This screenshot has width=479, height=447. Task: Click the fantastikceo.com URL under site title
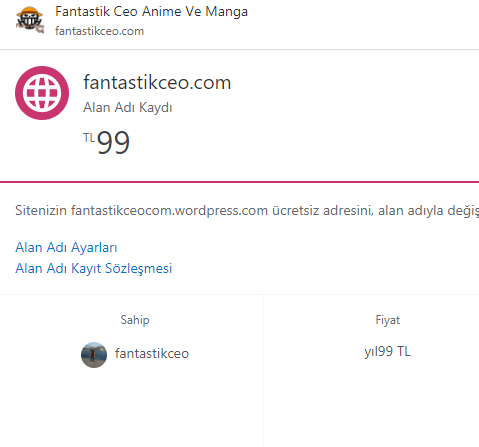[x=100, y=31]
